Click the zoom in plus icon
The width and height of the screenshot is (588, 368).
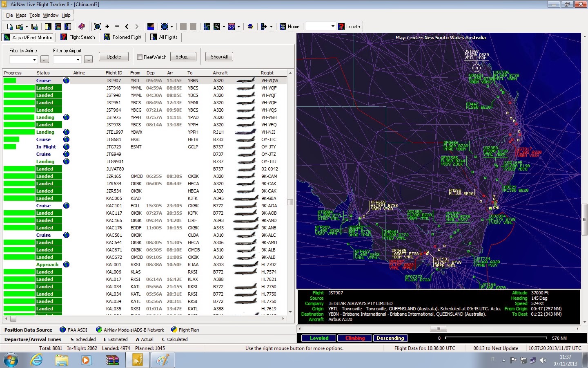(107, 27)
